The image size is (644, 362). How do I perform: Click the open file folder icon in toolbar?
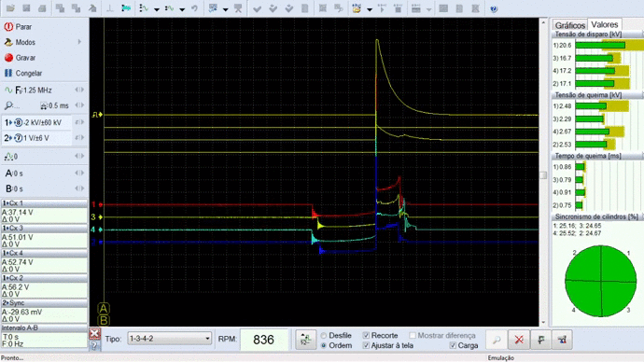(x=10, y=8)
